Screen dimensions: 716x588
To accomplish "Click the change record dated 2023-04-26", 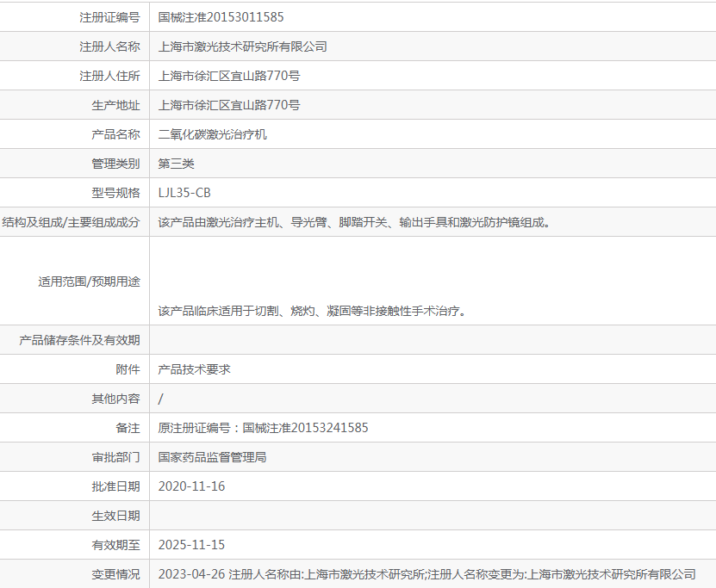I will click(427, 574).
